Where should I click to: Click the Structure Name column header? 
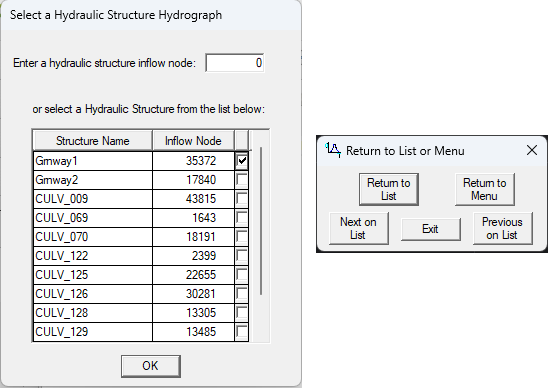tap(93, 141)
